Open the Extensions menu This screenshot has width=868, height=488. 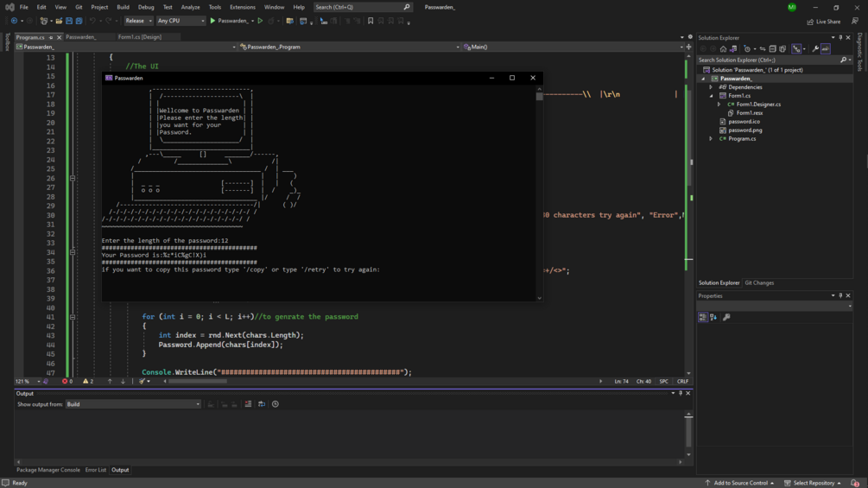point(243,7)
